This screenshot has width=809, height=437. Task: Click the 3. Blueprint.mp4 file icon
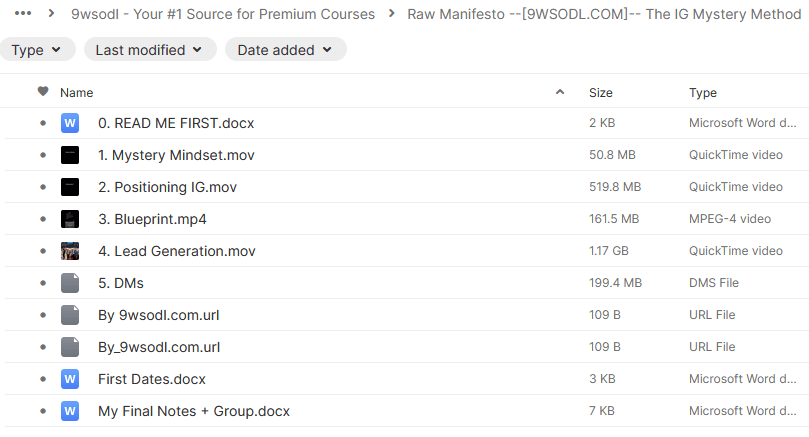tap(69, 219)
